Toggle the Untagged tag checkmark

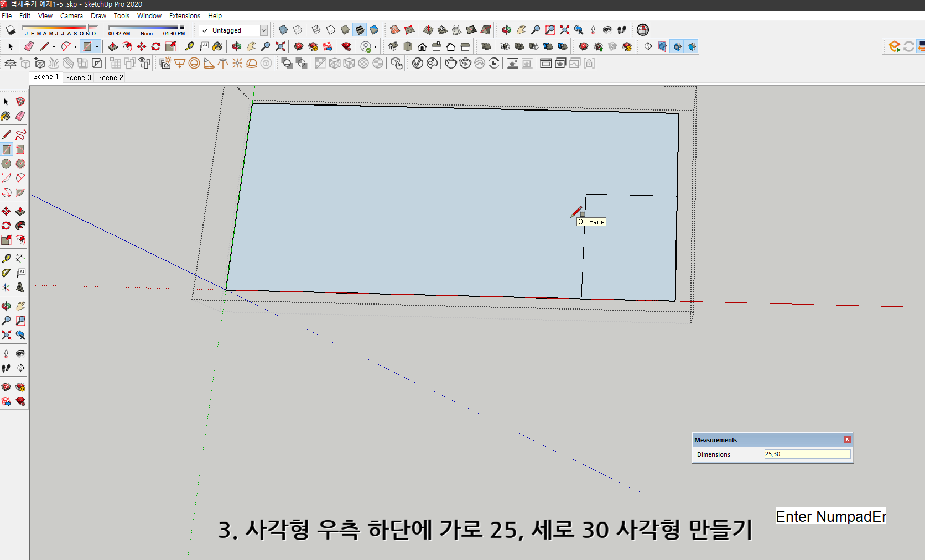click(x=205, y=30)
